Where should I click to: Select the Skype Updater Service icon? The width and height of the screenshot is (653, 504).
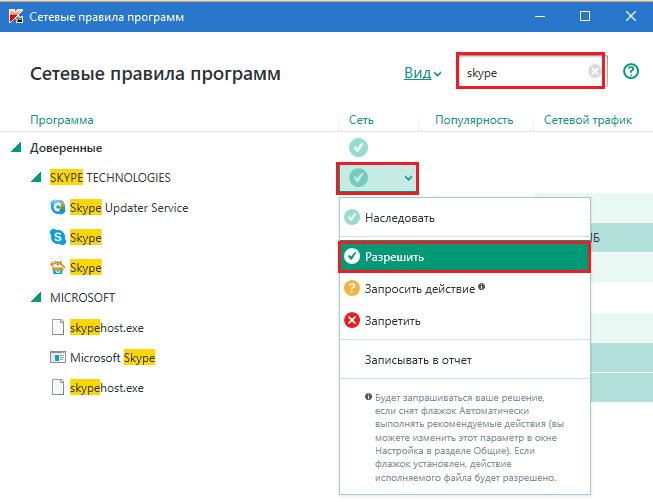[x=57, y=207]
